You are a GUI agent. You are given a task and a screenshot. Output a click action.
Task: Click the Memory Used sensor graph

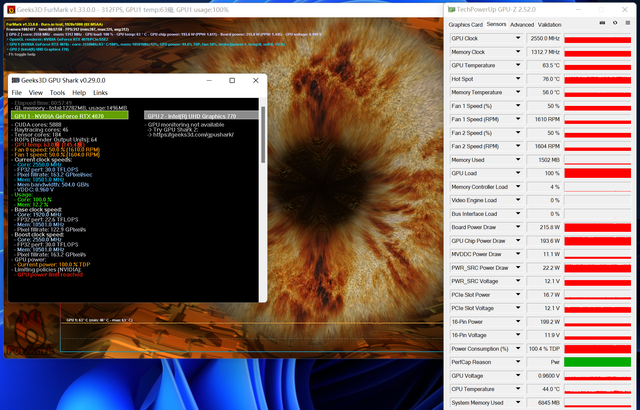click(x=597, y=160)
